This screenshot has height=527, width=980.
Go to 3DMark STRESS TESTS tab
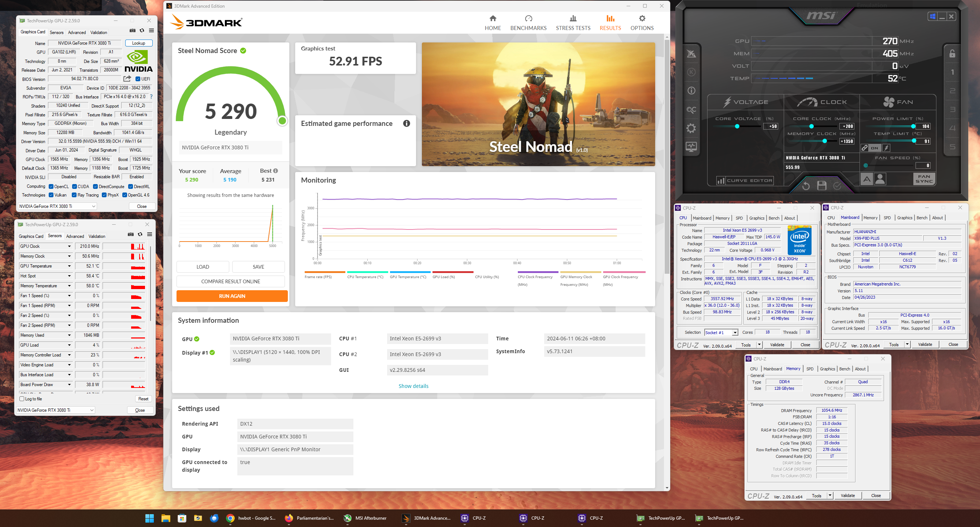(573, 23)
